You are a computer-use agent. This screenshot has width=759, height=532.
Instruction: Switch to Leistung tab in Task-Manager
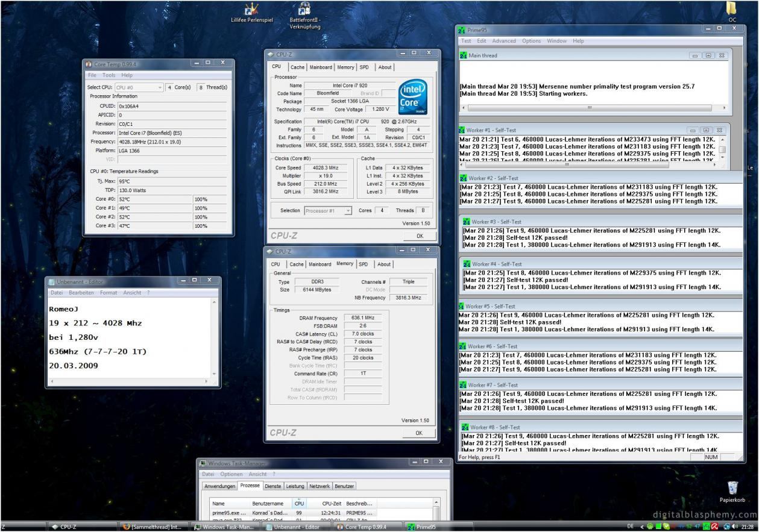[295, 486]
